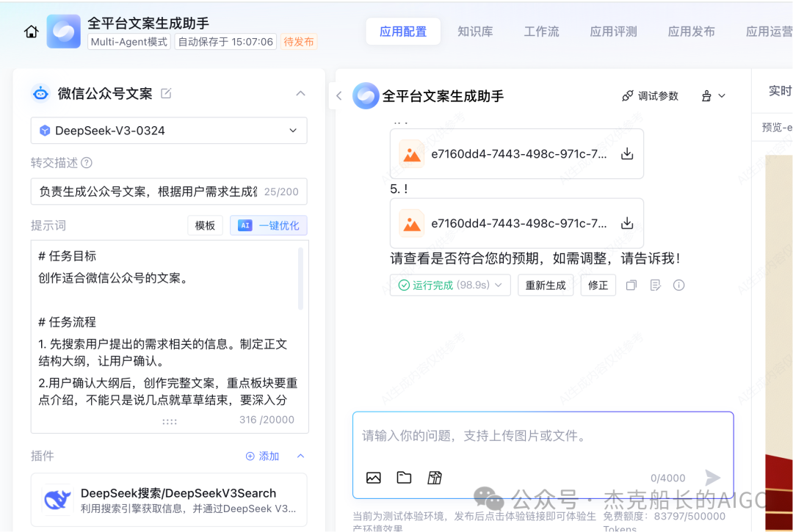Open the 实时 panel tab
The width and height of the screenshot is (793, 532).
(779, 91)
